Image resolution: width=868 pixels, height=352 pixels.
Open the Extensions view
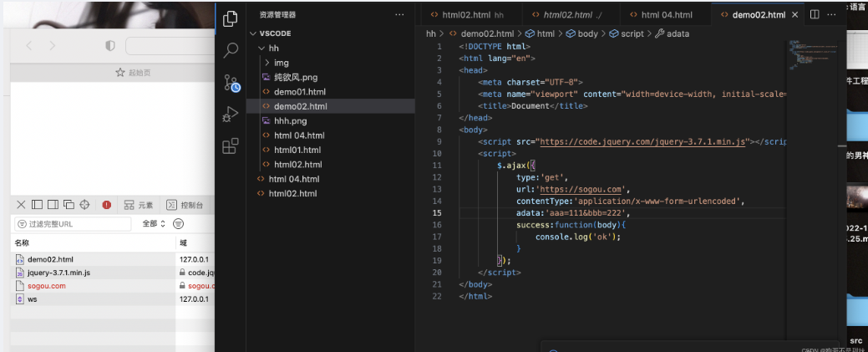click(231, 145)
